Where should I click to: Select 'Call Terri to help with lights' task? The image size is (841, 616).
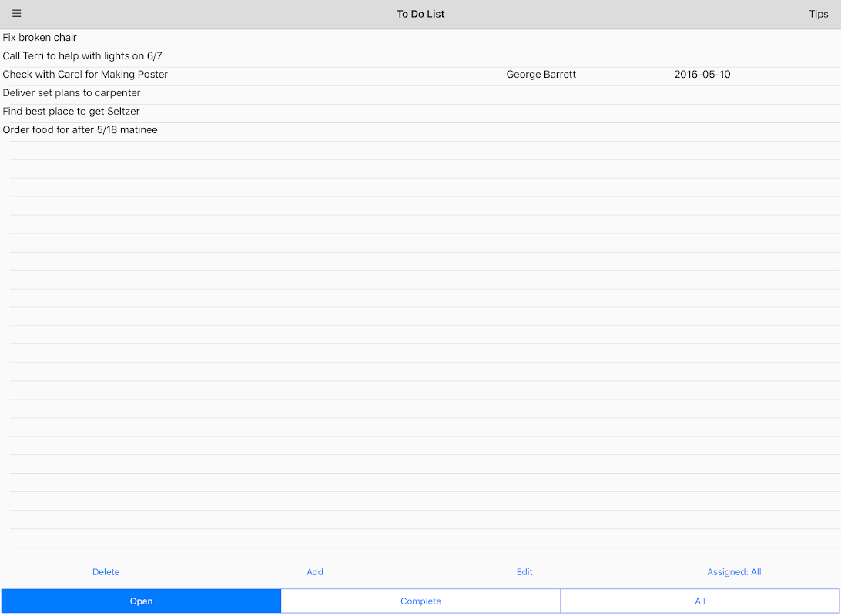pyautogui.click(x=420, y=58)
